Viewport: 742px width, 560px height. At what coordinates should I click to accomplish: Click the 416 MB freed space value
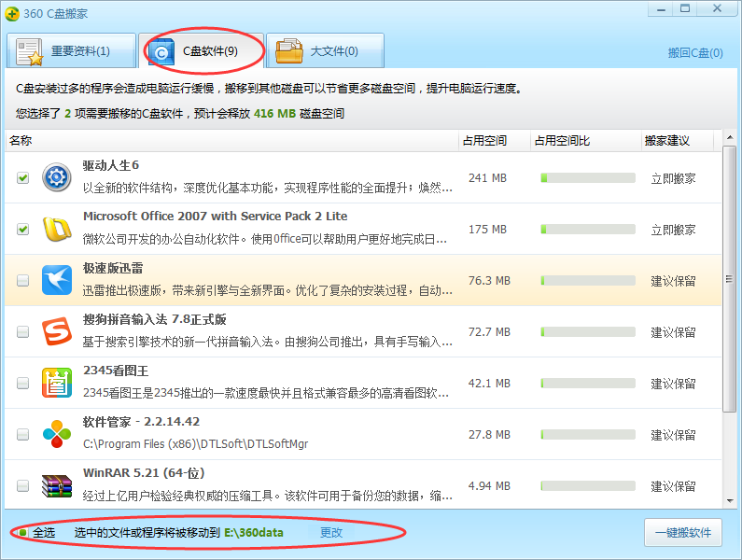pyautogui.click(x=274, y=114)
